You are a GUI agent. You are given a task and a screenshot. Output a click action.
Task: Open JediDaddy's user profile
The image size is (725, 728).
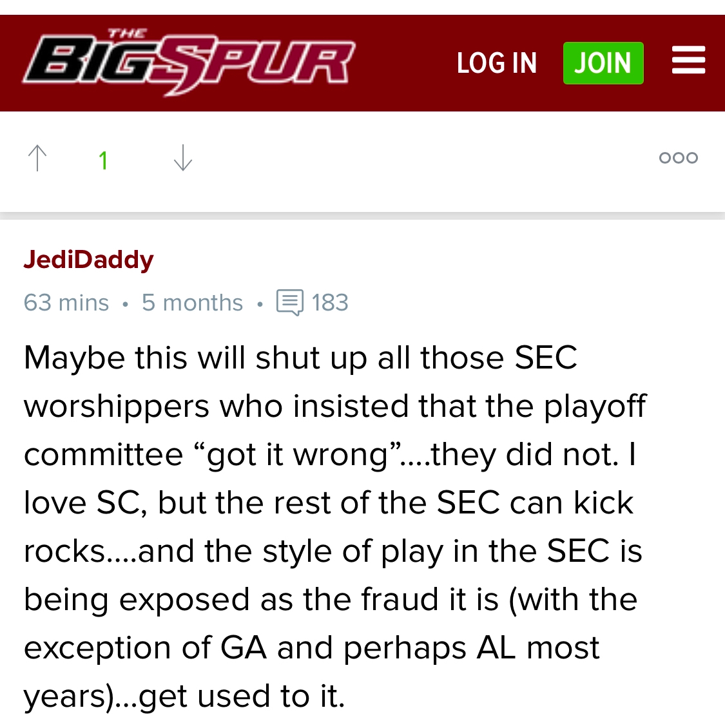88,259
